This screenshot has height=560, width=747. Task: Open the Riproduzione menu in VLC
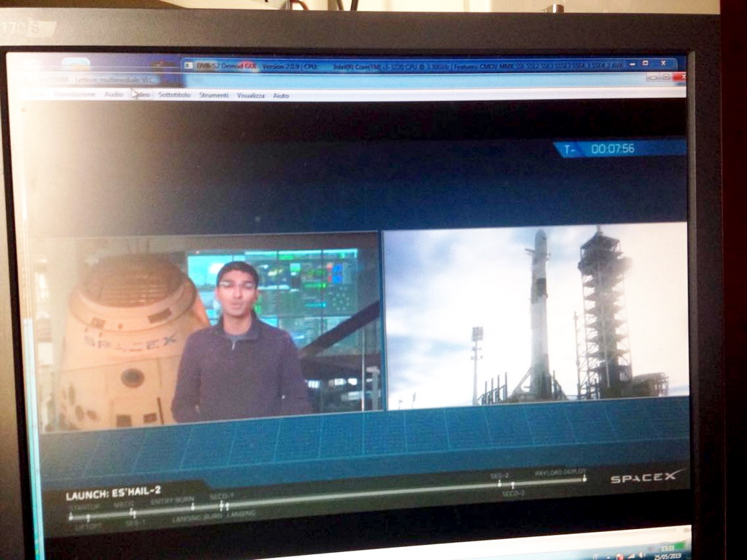click(x=75, y=94)
